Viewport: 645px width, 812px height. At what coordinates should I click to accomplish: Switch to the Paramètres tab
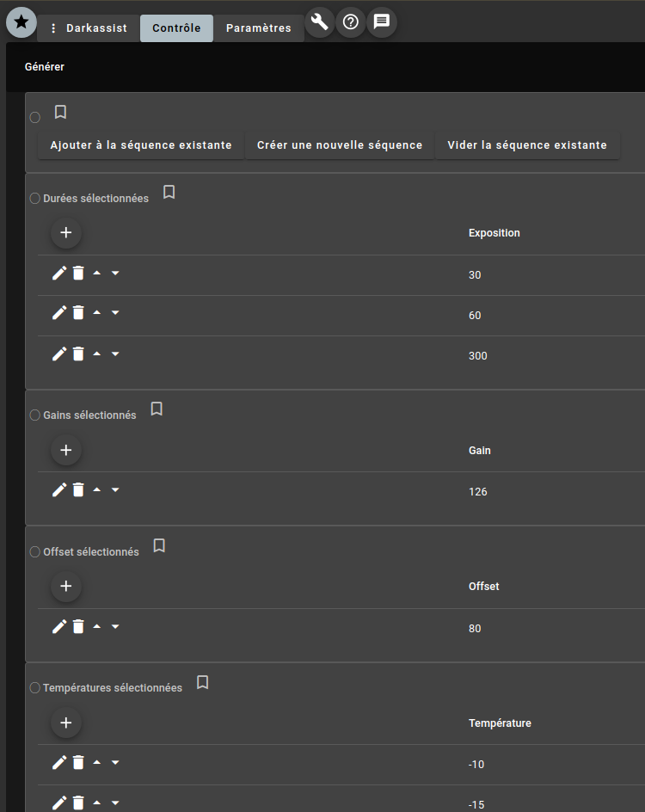point(259,28)
